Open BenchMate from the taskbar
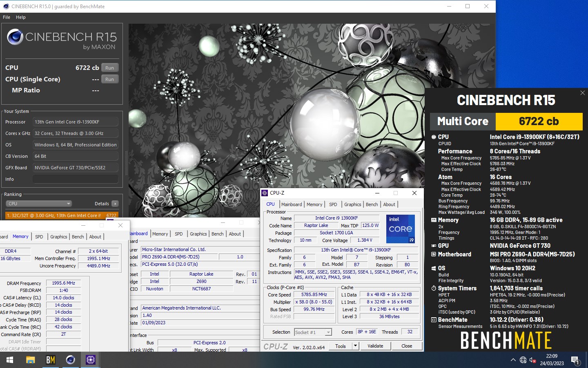The image size is (588, 368). (51, 360)
